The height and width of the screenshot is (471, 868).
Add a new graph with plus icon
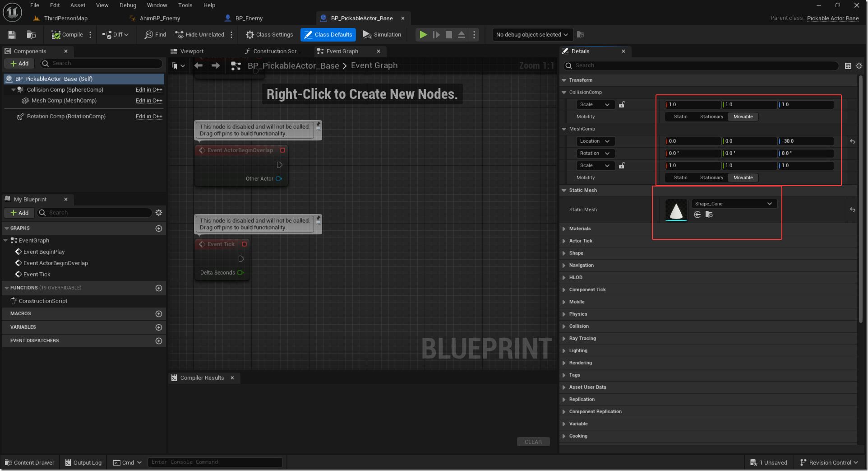(159, 229)
